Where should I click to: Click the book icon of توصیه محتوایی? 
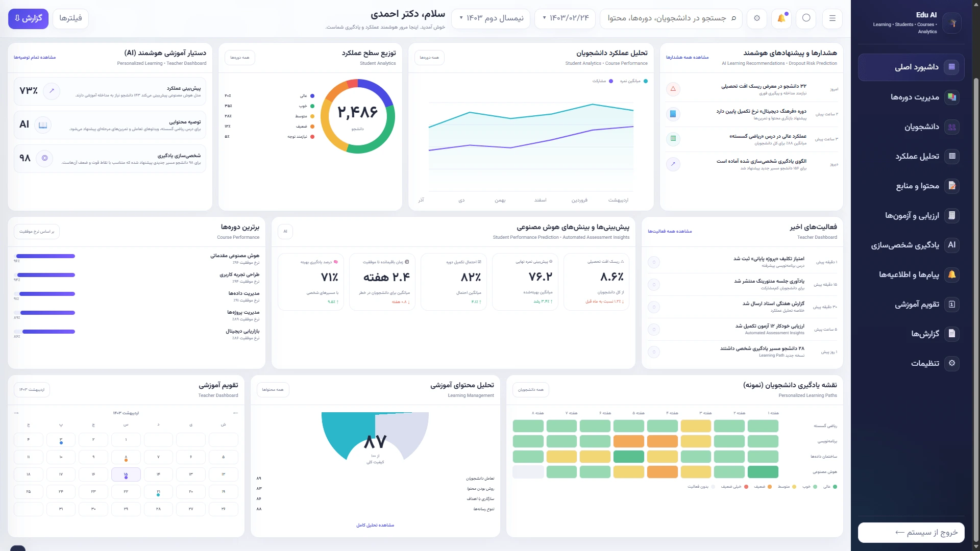pyautogui.click(x=43, y=125)
